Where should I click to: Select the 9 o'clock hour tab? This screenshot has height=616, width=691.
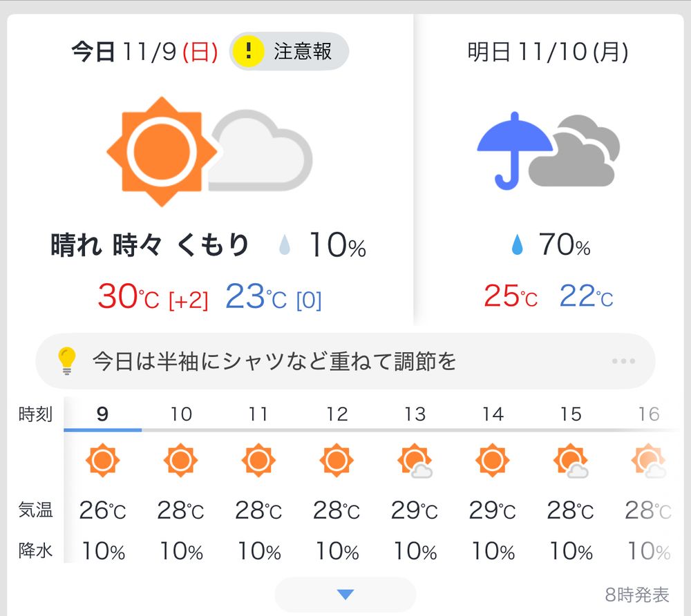(x=103, y=414)
